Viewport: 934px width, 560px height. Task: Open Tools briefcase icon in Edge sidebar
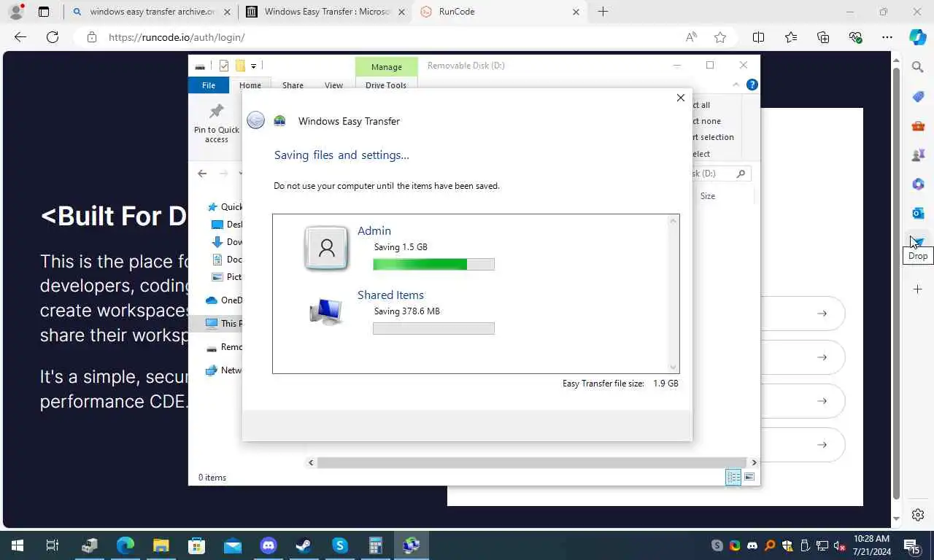tap(918, 125)
